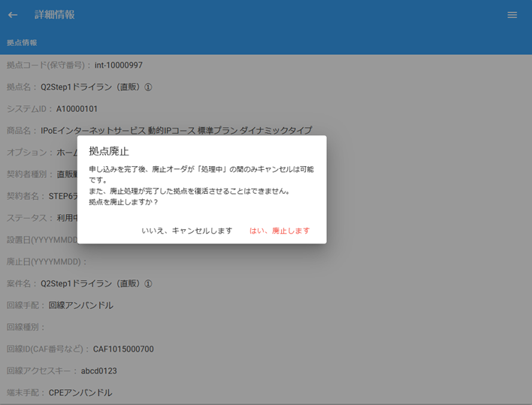532x405 pixels.
Task: Click the 拠点情報 section header
Action: 22,43
